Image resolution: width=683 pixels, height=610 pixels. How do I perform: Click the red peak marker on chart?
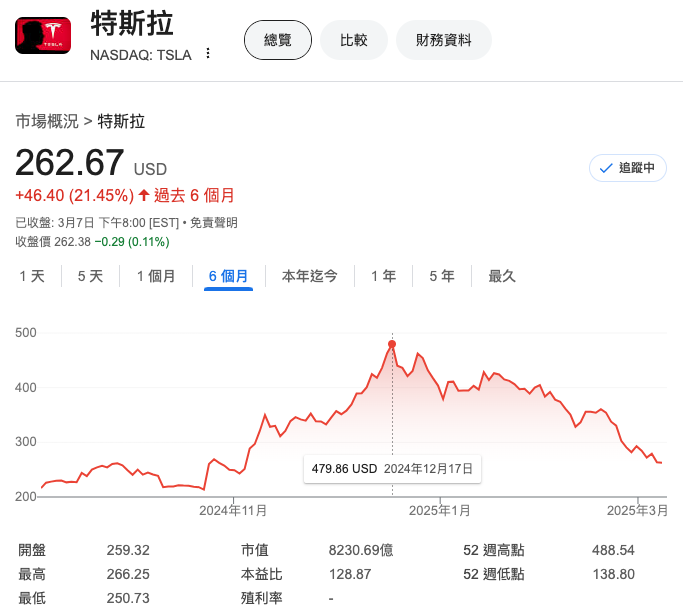[392, 344]
